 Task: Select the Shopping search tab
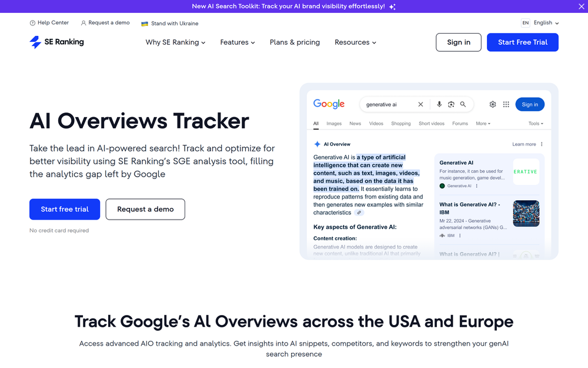coord(401,124)
